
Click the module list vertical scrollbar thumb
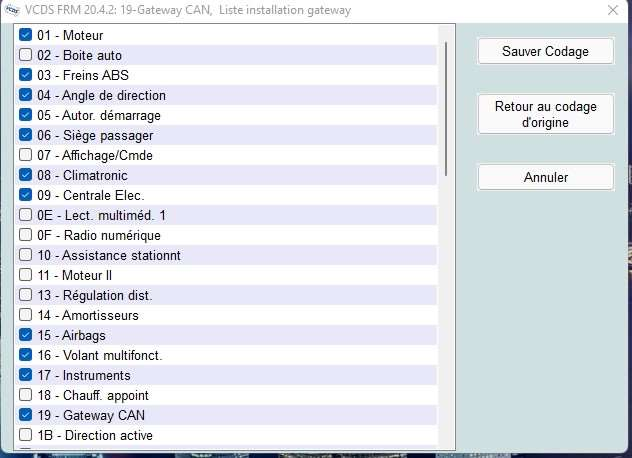pos(446,109)
